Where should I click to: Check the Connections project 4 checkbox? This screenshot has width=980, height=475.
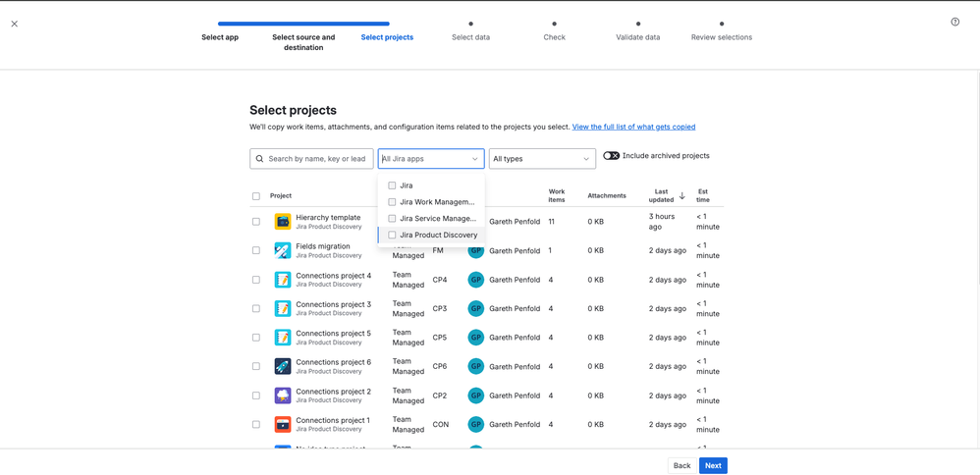coord(256,280)
